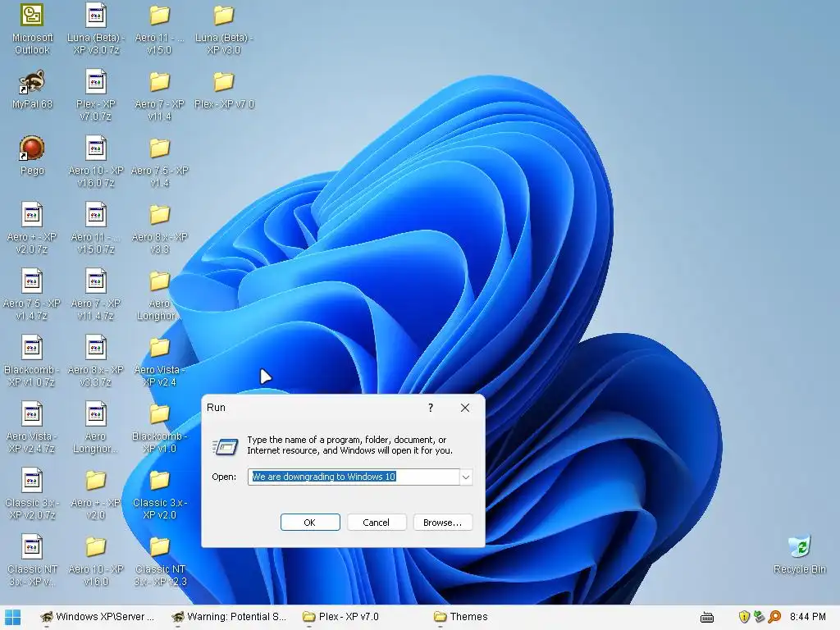Click the Run dialog title text
This screenshot has height=630, width=840.
coord(216,407)
